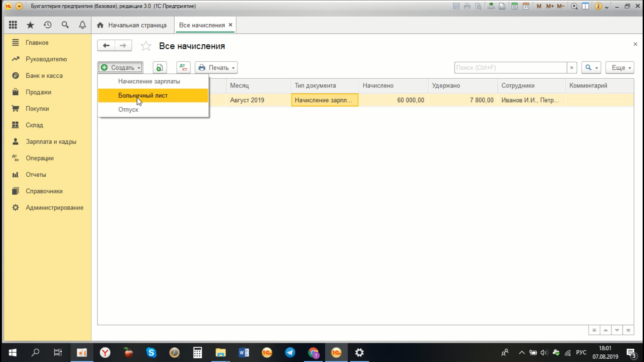
Task: Click the Поиск search input field
Action: (x=510, y=67)
